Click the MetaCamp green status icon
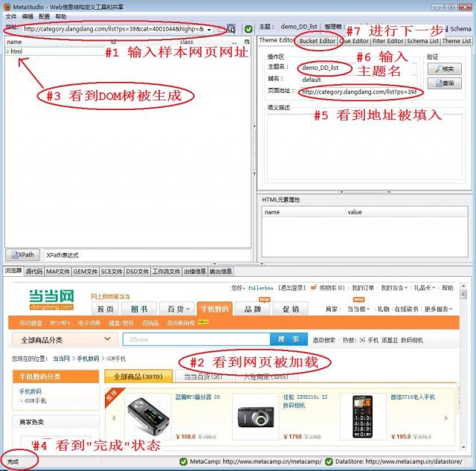476x471 pixels. [x=184, y=461]
